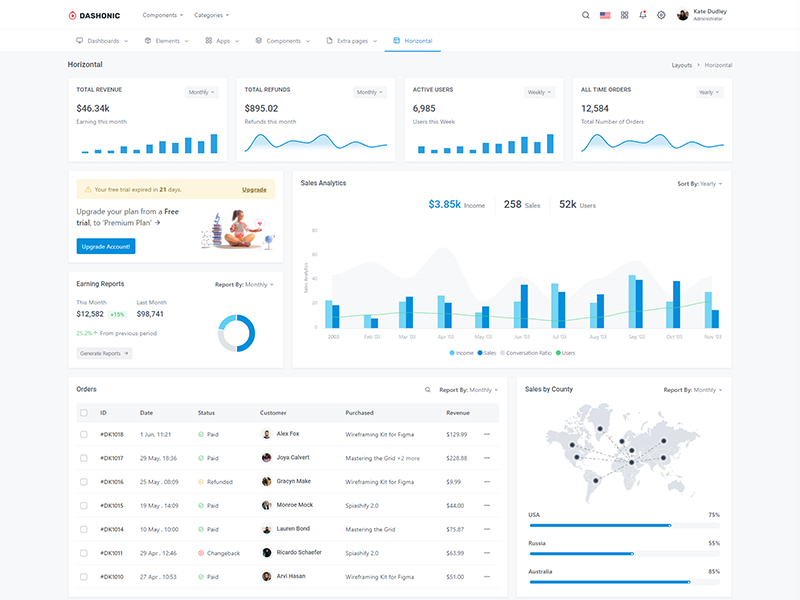The width and height of the screenshot is (800, 600).
Task: Open the notifications bell icon
Action: click(643, 15)
